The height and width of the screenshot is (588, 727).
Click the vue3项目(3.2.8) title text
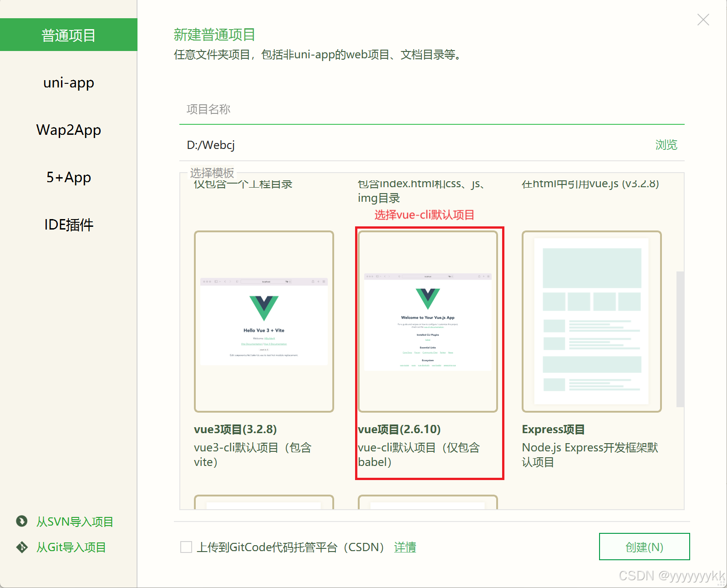pyautogui.click(x=235, y=429)
